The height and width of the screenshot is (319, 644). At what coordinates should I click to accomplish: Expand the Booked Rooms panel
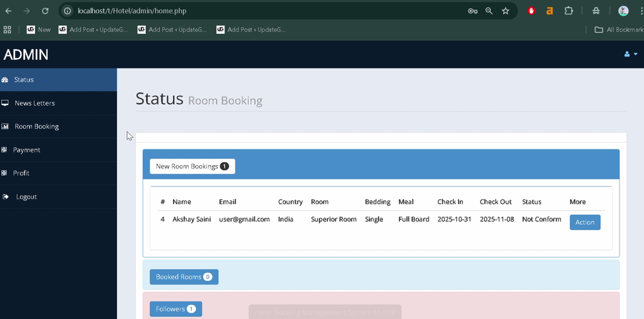[184, 277]
